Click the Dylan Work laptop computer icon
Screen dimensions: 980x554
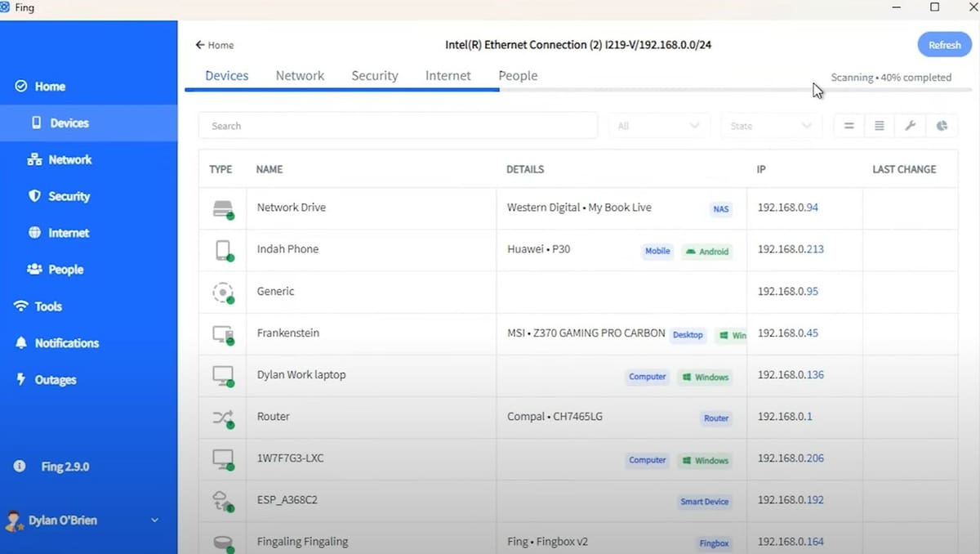223,375
